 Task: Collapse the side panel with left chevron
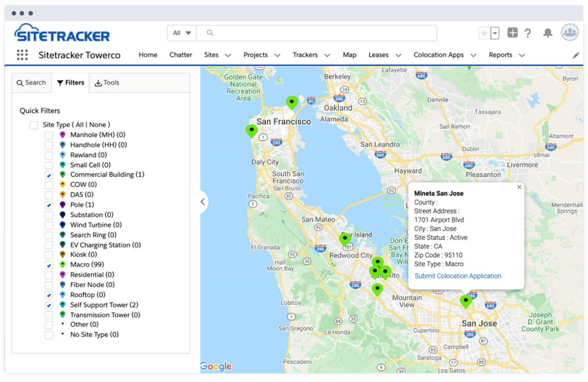(x=203, y=202)
